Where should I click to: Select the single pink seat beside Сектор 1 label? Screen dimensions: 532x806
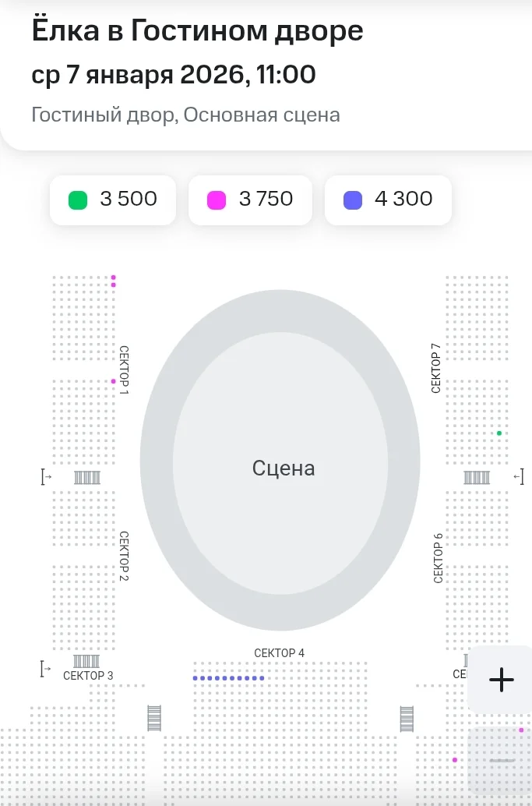(x=114, y=381)
